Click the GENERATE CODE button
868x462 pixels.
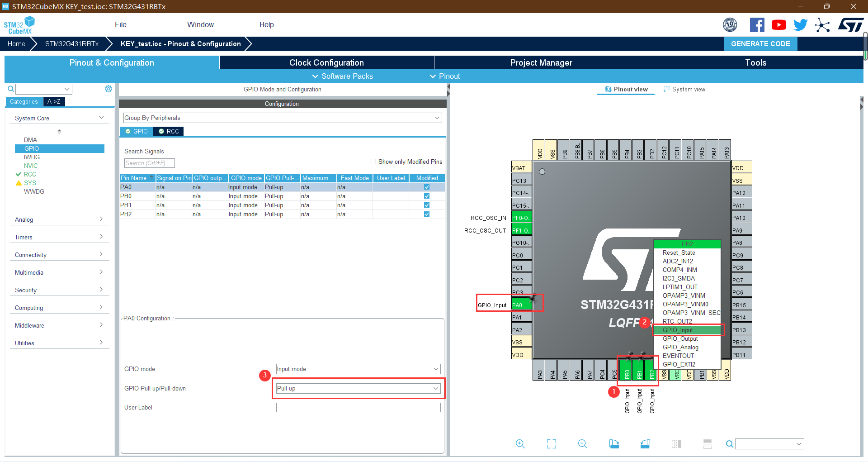(x=760, y=43)
